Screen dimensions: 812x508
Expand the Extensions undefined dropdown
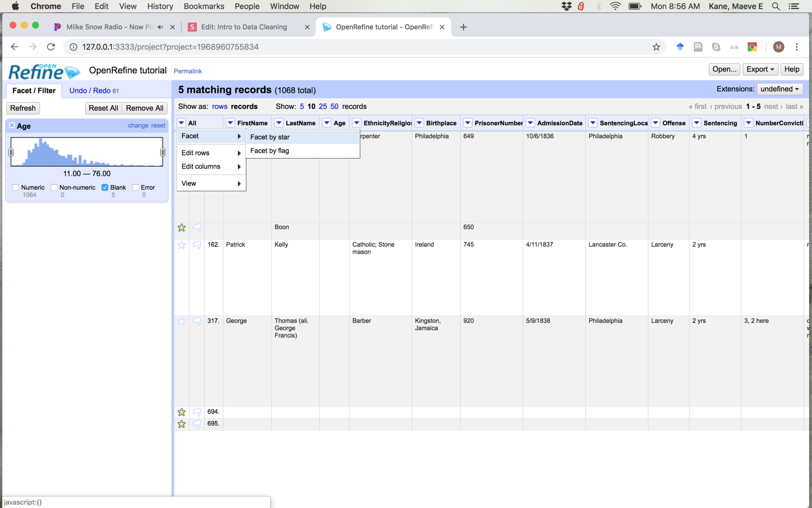click(780, 89)
